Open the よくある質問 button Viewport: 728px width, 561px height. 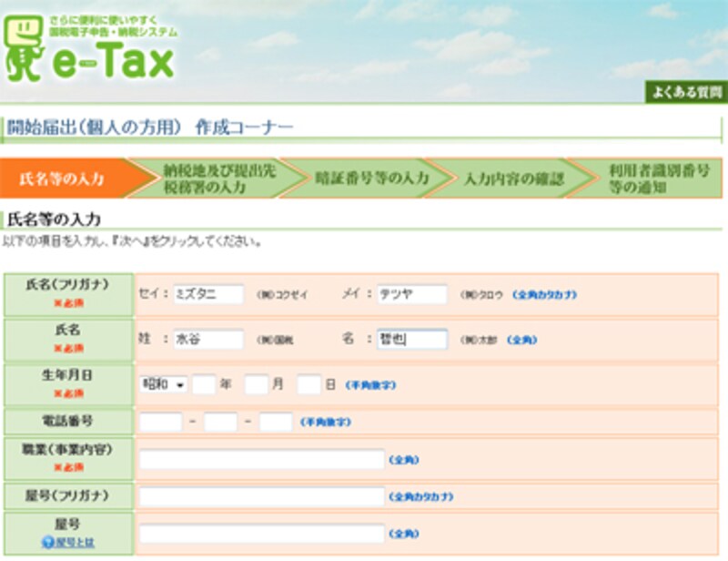coord(687,92)
